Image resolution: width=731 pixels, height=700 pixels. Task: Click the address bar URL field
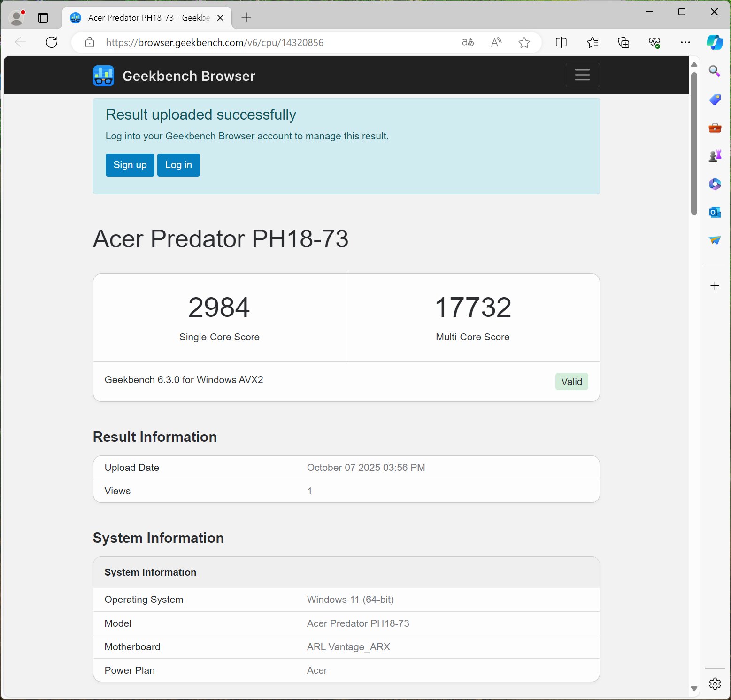point(272,43)
